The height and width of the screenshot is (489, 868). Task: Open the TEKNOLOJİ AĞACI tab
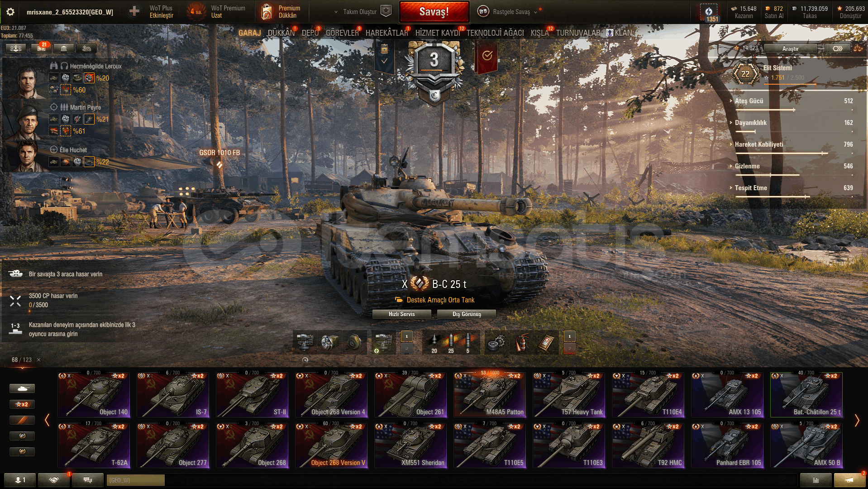[495, 33]
